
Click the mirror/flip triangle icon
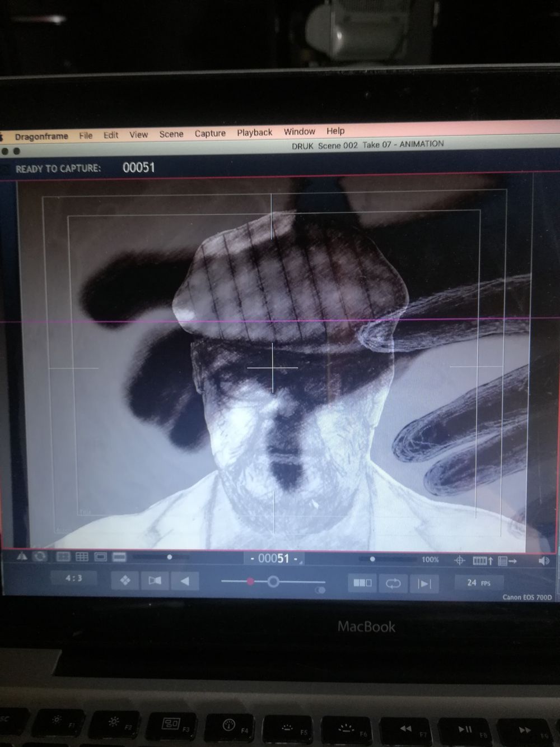(22, 556)
